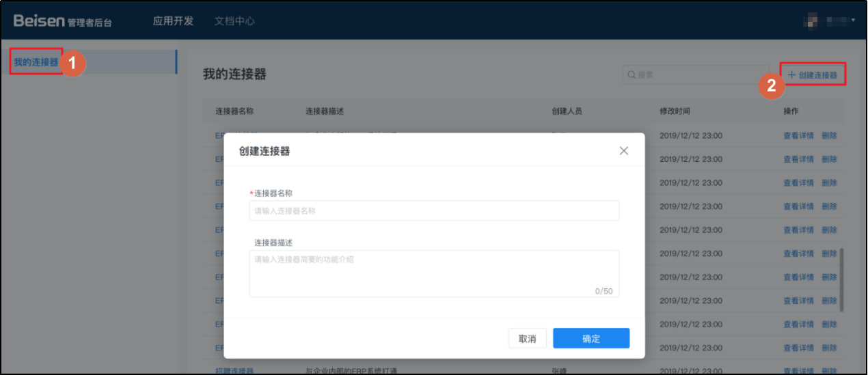Screen dimensions: 868x375
Task: Click the 创建连接器 dialog title
Action: tap(265, 151)
